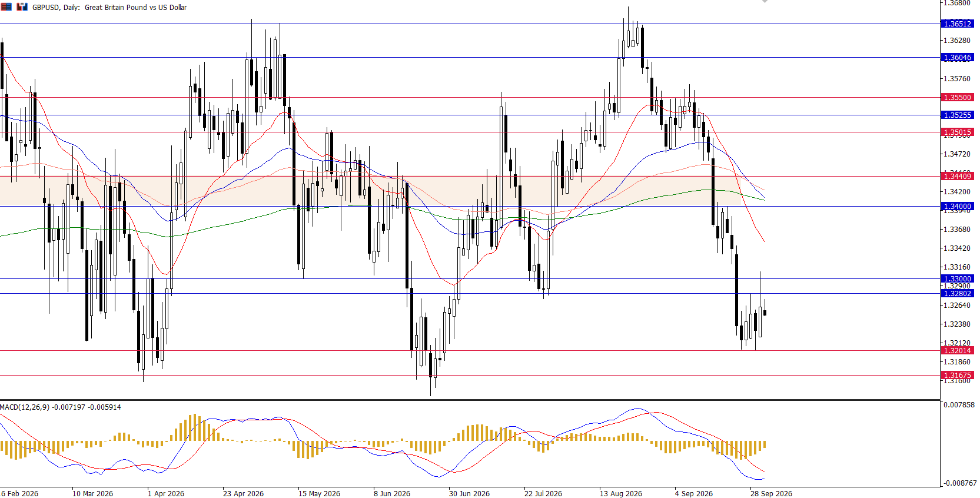
Task: Click the red 1.35015 price tag
Action: click(x=958, y=132)
